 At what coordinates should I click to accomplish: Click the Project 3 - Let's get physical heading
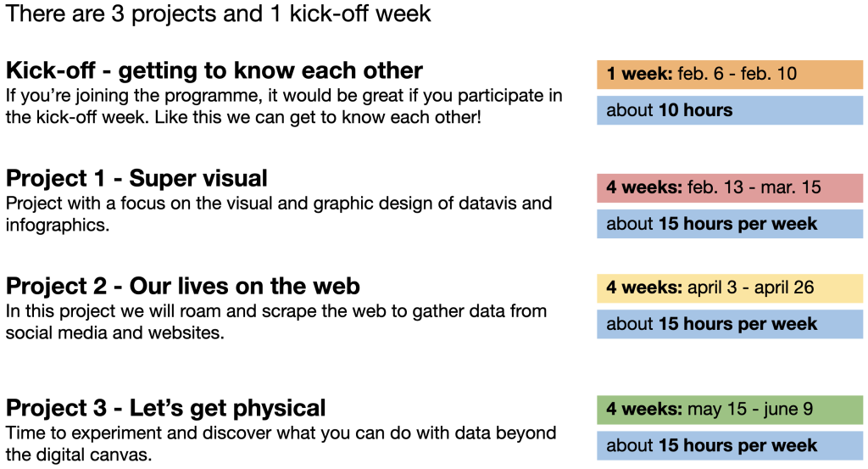pyautogui.click(x=165, y=409)
